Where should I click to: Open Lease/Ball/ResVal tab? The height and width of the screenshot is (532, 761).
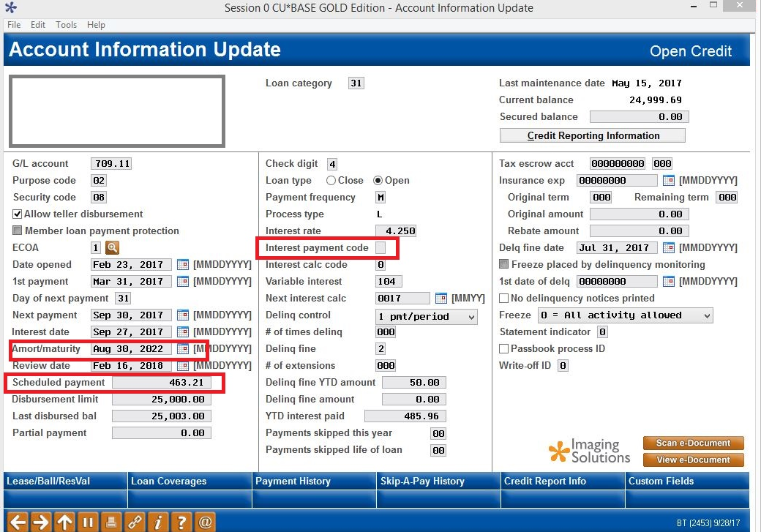tap(65, 481)
